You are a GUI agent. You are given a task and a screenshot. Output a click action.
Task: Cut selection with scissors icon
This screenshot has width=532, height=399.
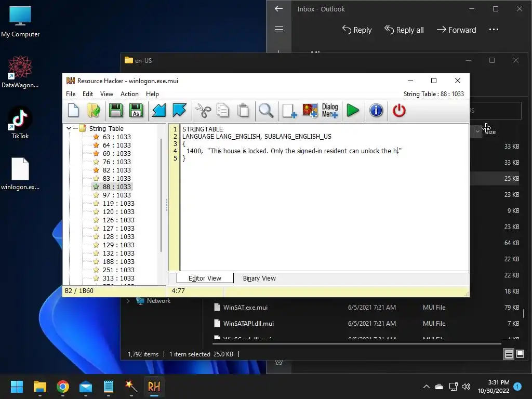203,111
